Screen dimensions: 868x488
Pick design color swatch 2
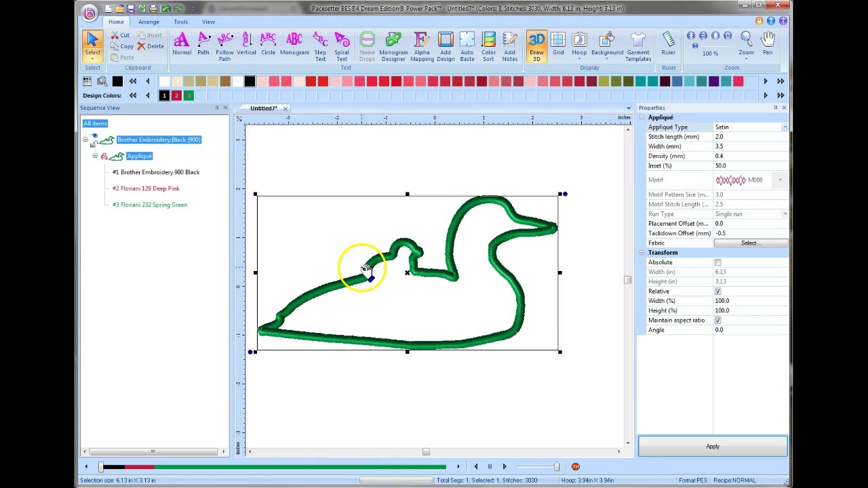176,96
